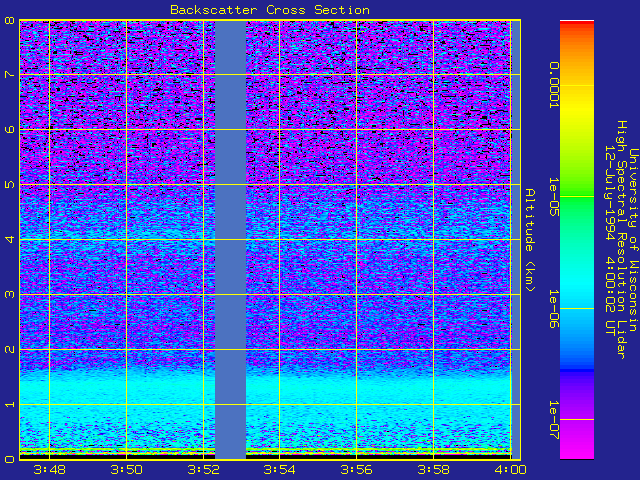Screen dimensions: 640x480
Task: Click the "University of Wisconsin" text line
Action: tap(633, 240)
